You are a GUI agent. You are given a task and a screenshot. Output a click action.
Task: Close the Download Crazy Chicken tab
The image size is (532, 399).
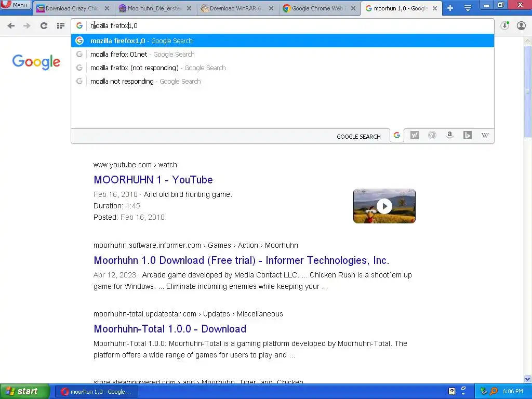(107, 8)
